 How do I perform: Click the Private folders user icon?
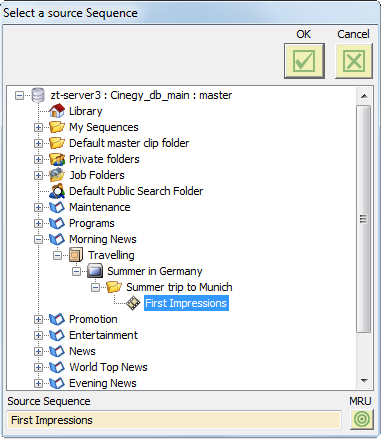click(x=57, y=159)
